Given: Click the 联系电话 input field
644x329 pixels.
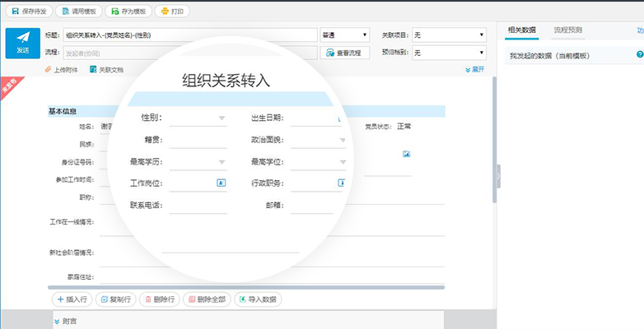Looking at the screenshot, I should coord(198,205).
